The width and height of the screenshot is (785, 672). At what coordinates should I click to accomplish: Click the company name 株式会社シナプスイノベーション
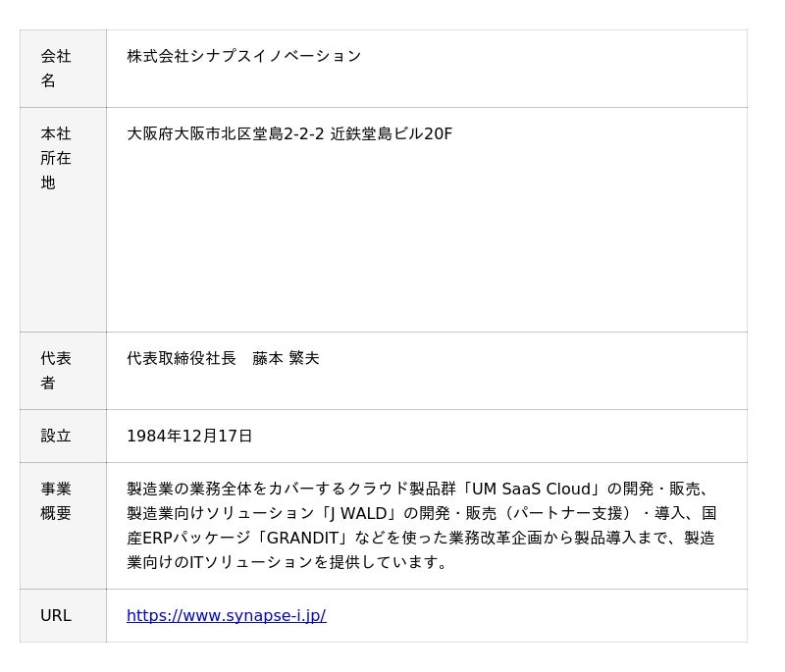click(x=243, y=56)
